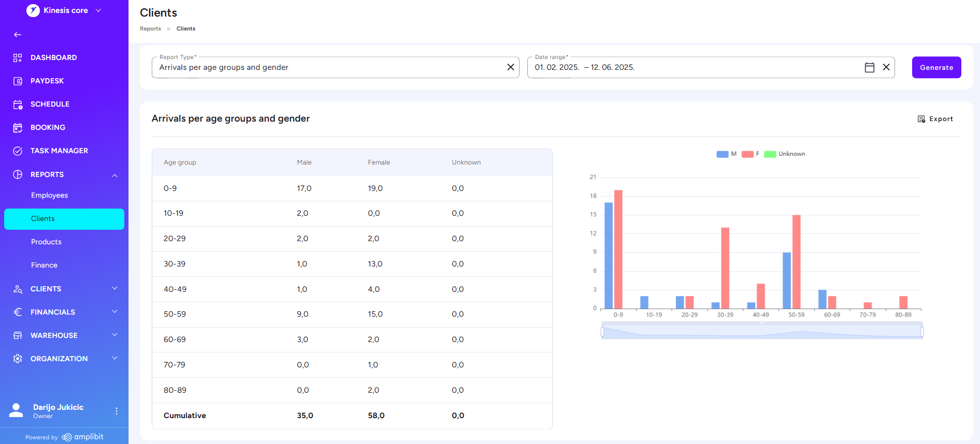
Task: Go to the Finance reports page
Action: point(44,265)
